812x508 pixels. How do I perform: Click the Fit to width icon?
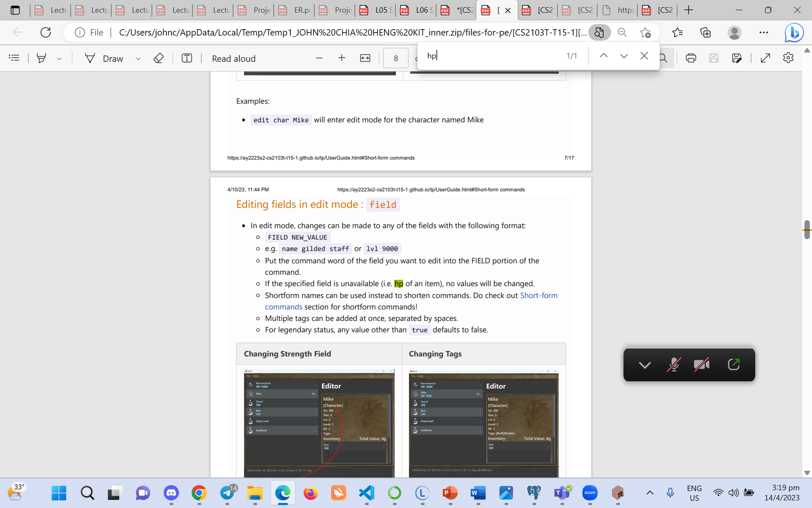365,58
